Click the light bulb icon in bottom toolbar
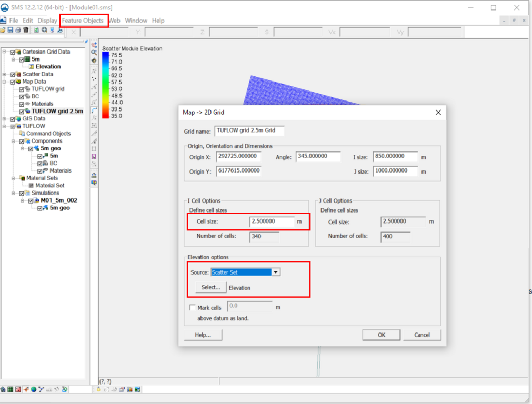Screen dimensions: 532x404 click(98, 390)
